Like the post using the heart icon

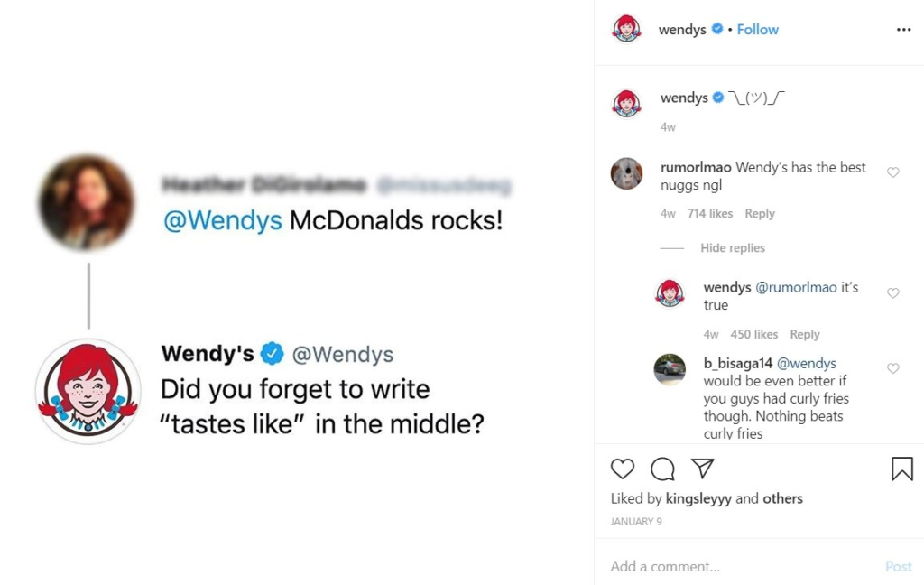[623, 469]
